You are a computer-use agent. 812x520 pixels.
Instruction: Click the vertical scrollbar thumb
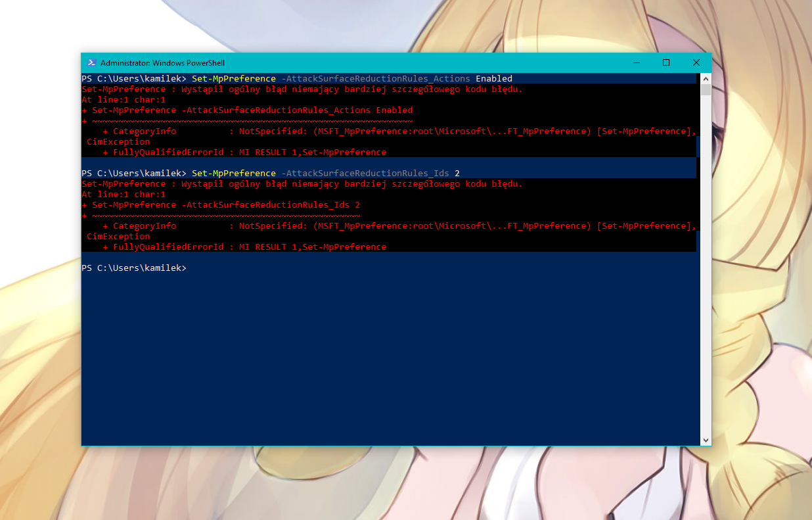point(706,89)
